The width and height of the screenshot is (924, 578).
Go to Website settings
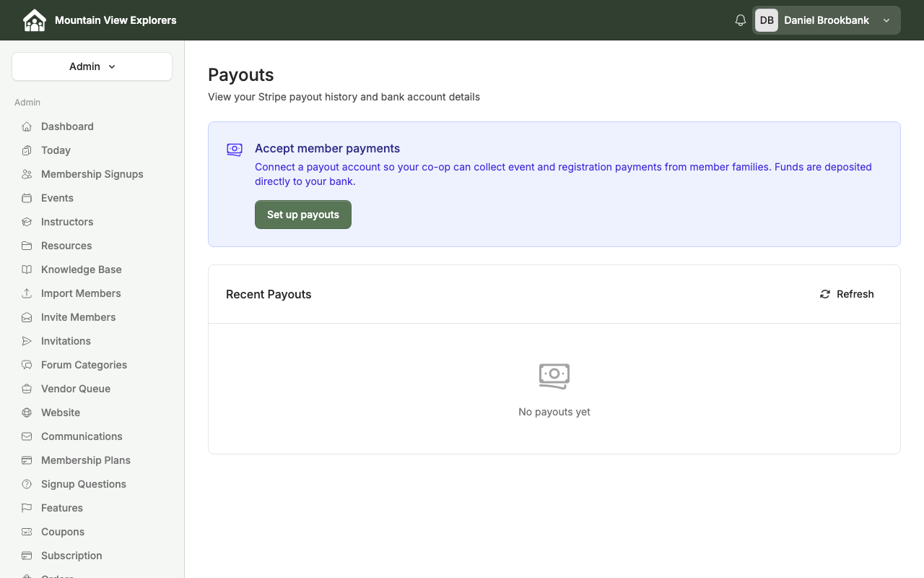61,413
